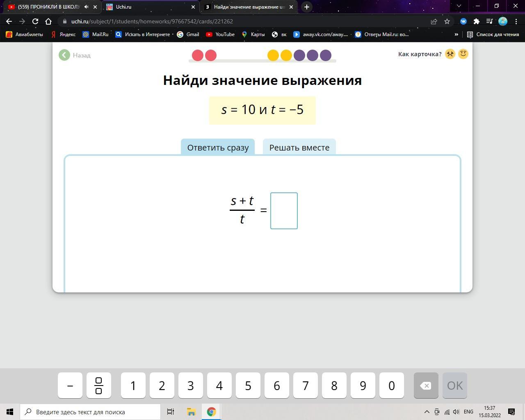This screenshot has width=525, height=420.
Task: Insert a fraction using the fraction key
Action: pos(98,386)
